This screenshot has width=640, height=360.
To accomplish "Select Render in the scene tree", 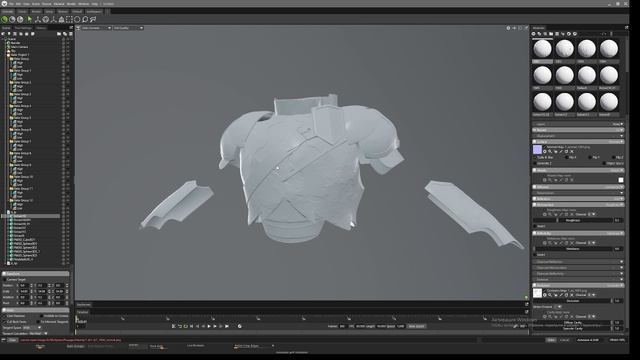I will 16,43.
